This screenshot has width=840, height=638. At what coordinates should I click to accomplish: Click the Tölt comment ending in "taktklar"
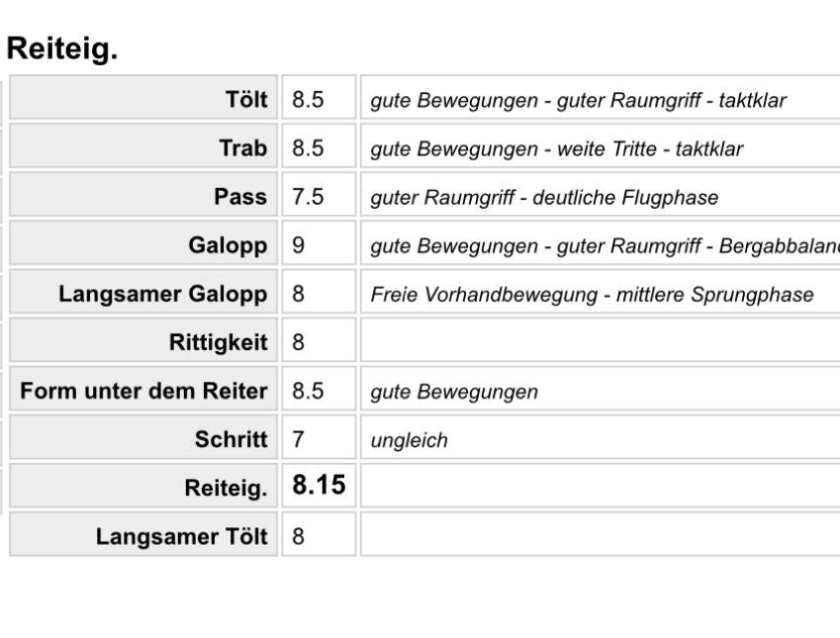pos(578,100)
